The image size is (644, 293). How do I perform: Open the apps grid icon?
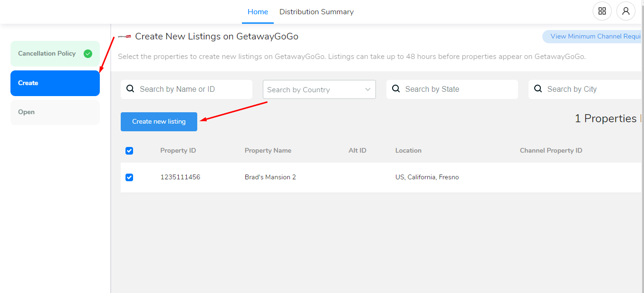pos(602,11)
